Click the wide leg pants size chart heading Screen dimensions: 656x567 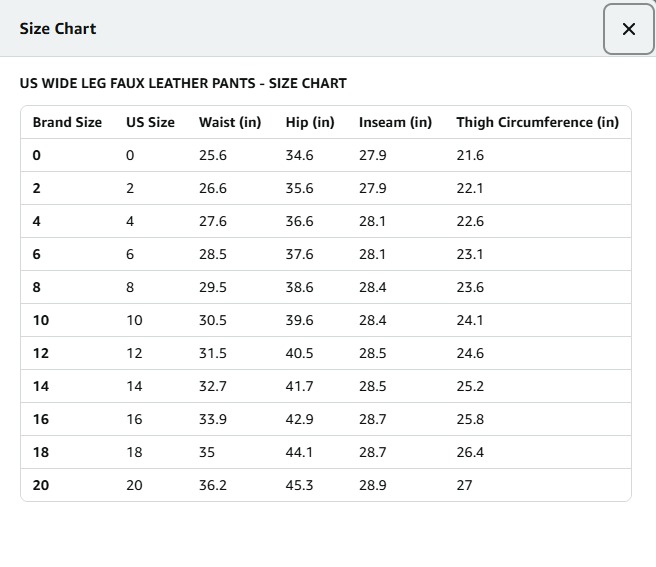183,83
